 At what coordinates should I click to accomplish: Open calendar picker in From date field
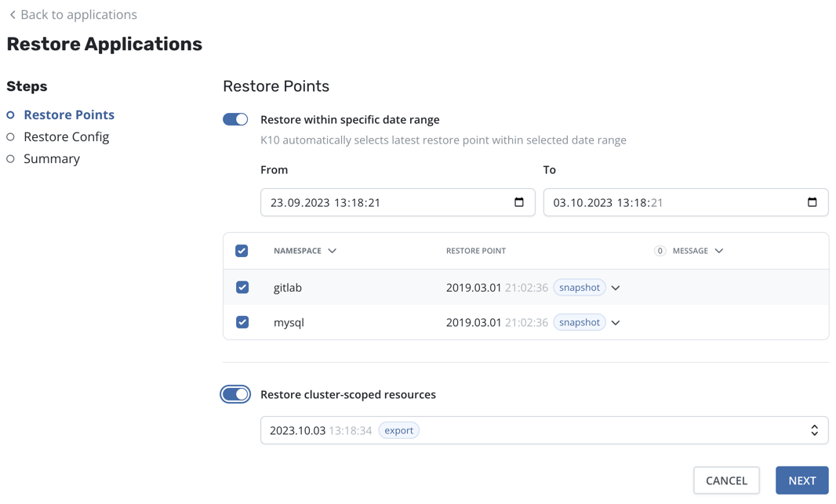pyautogui.click(x=518, y=202)
